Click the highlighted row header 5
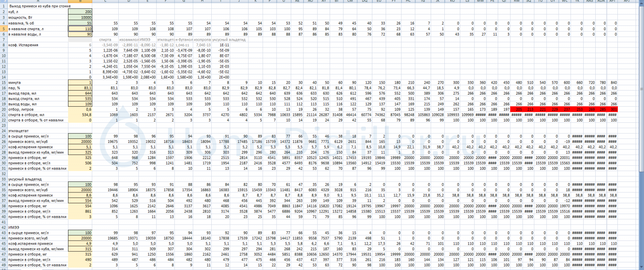This screenshot has width=644, height=270. [x=4, y=29]
